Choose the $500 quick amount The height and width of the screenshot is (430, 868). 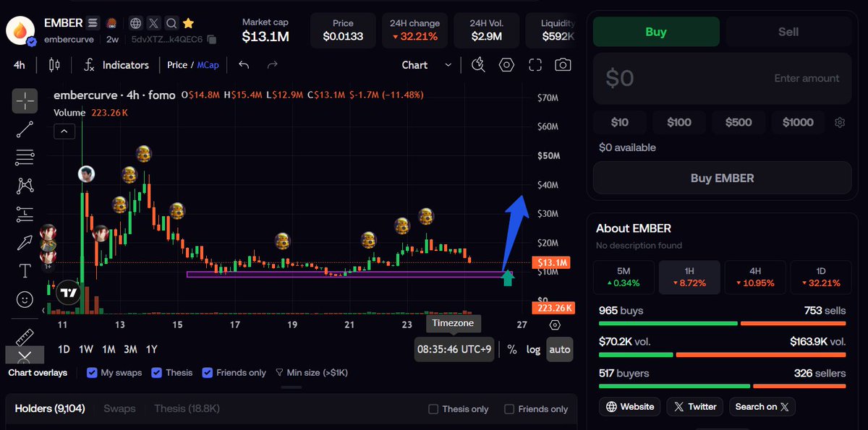click(739, 122)
